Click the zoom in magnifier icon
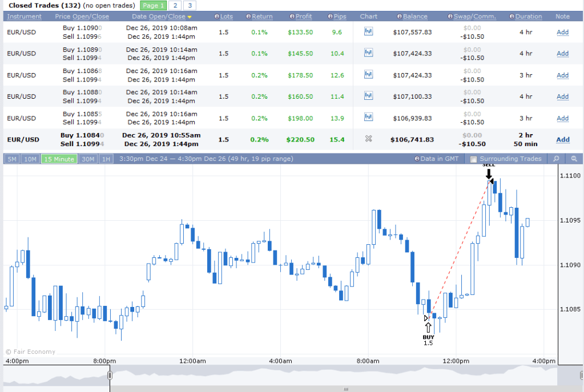 click(x=555, y=159)
